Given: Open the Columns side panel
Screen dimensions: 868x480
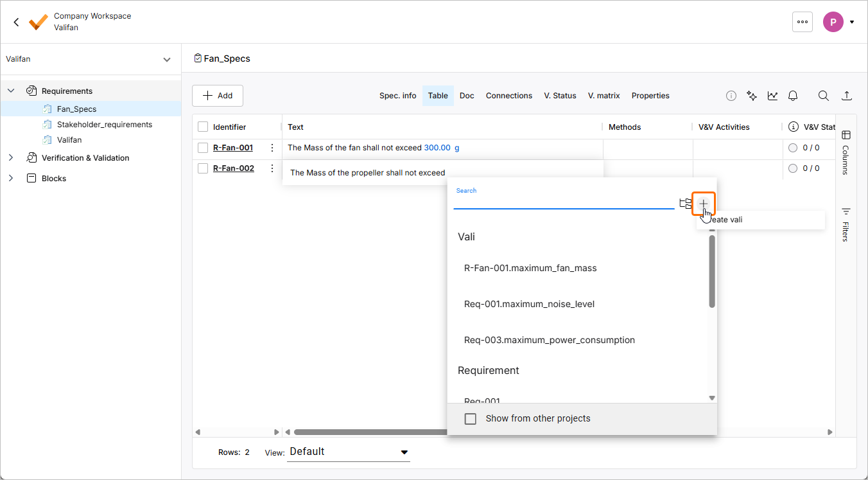Looking at the screenshot, I should [x=846, y=152].
